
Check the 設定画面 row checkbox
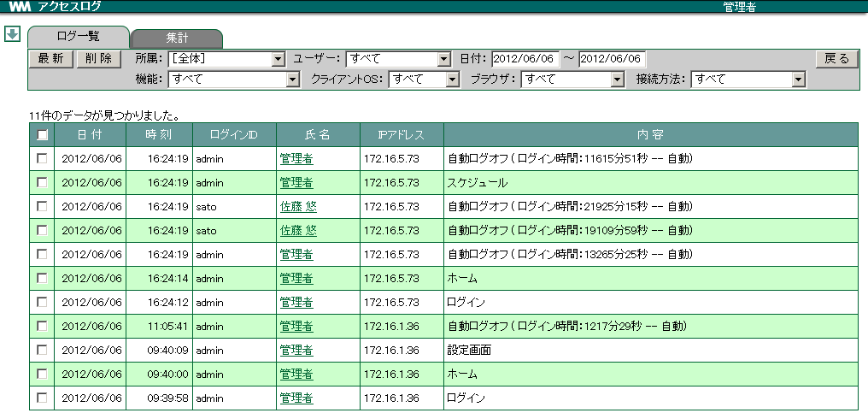42,350
